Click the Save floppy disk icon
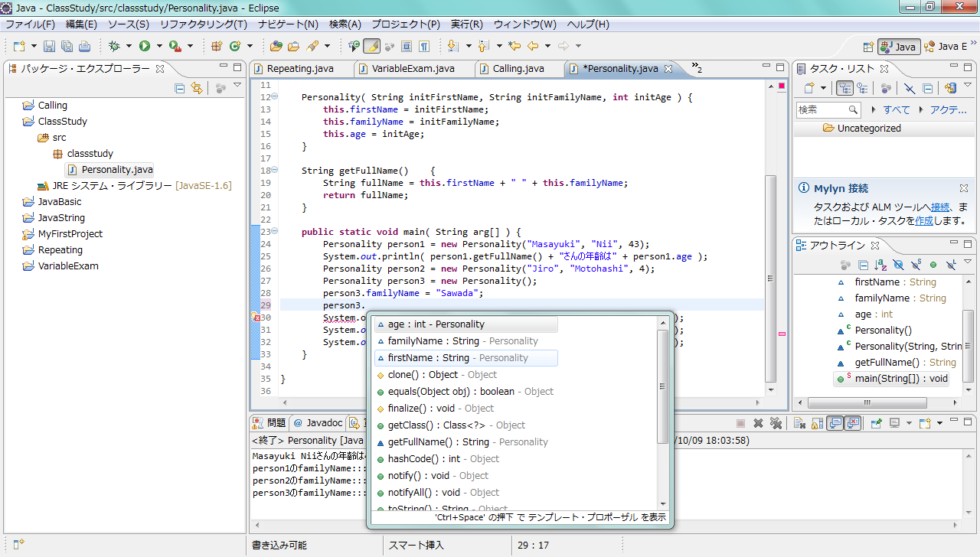980x557 pixels. pyautogui.click(x=49, y=46)
